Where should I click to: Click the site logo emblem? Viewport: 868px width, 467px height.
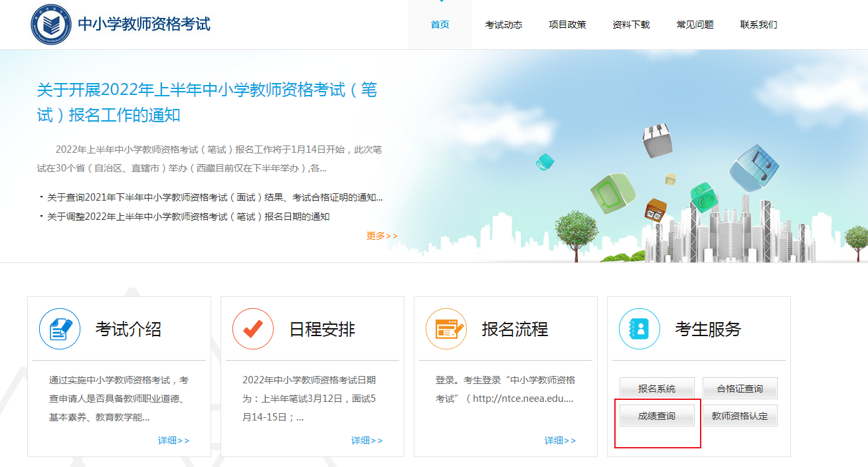coord(50,25)
